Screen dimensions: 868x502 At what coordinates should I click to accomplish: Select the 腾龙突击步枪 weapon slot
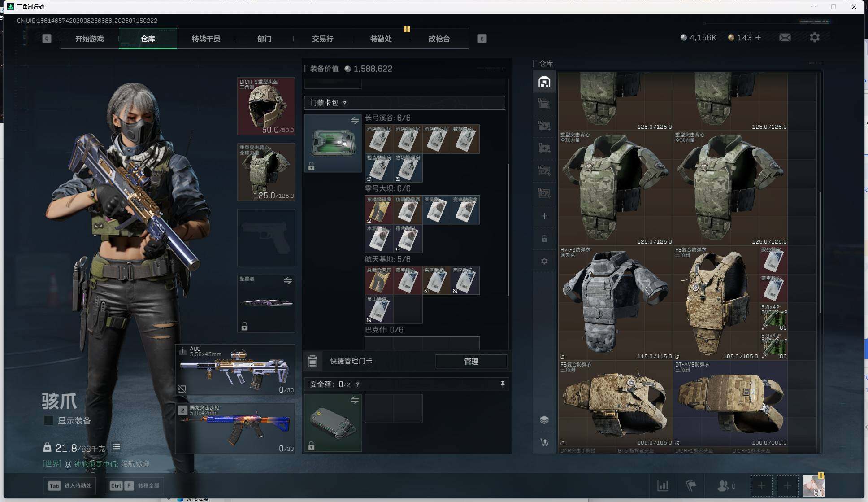point(235,428)
